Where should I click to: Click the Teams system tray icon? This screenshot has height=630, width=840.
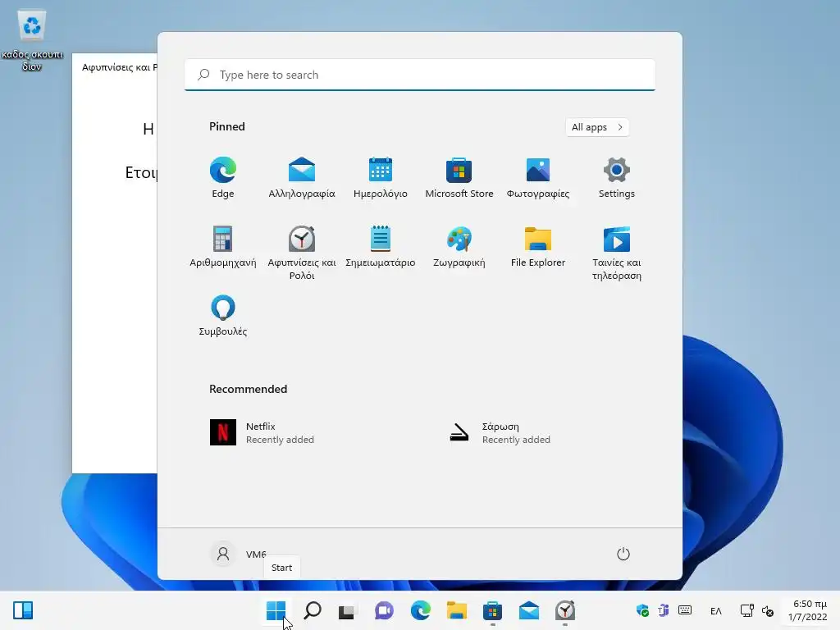coord(663,610)
